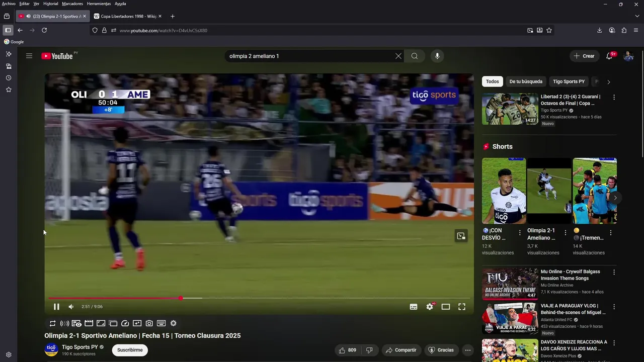644x362 pixels.
Task: Open a new browser tab with plus
Action: point(173,16)
